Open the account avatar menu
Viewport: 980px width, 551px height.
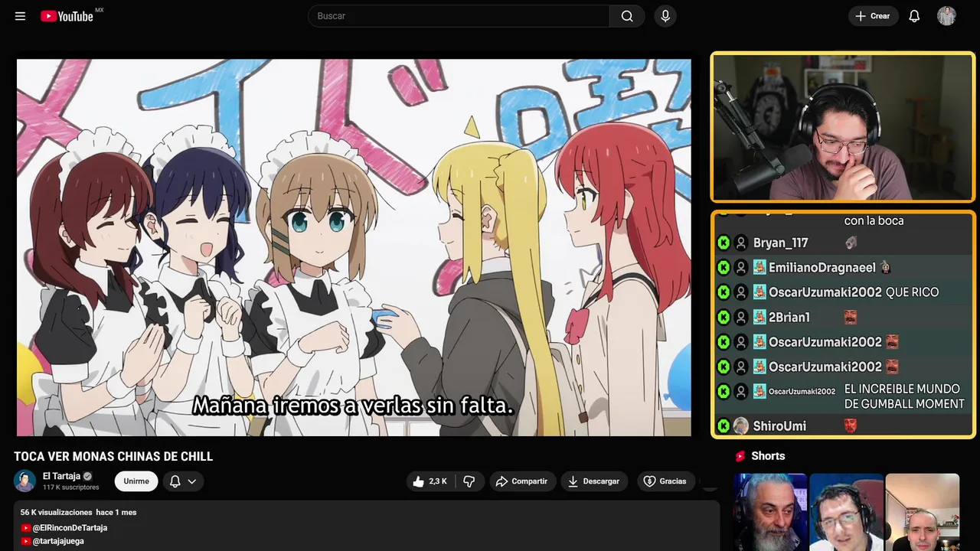[x=946, y=16]
